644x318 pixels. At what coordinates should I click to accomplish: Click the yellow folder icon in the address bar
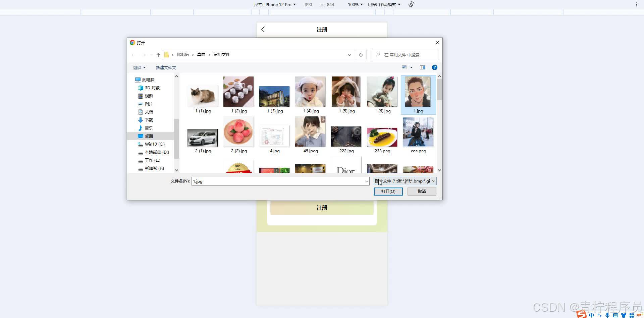tap(167, 54)
